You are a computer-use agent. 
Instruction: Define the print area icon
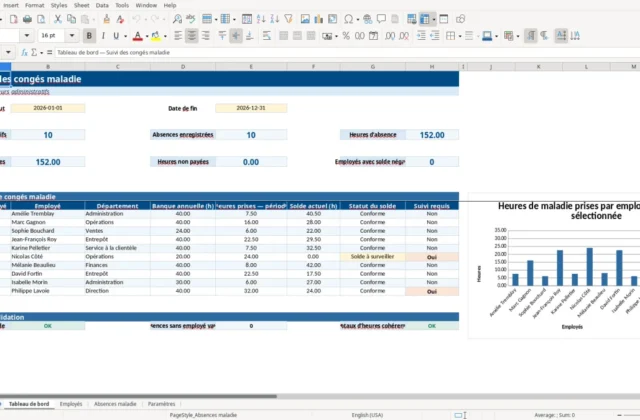[x=411, y=19]
